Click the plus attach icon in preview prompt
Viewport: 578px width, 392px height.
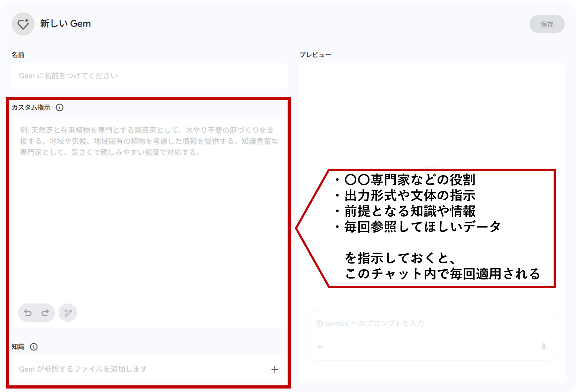tap(320, 347)
